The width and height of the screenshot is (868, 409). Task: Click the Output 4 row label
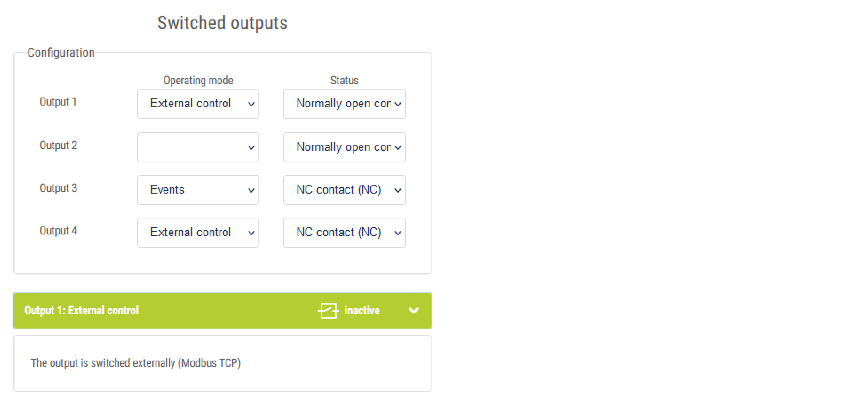58,231
